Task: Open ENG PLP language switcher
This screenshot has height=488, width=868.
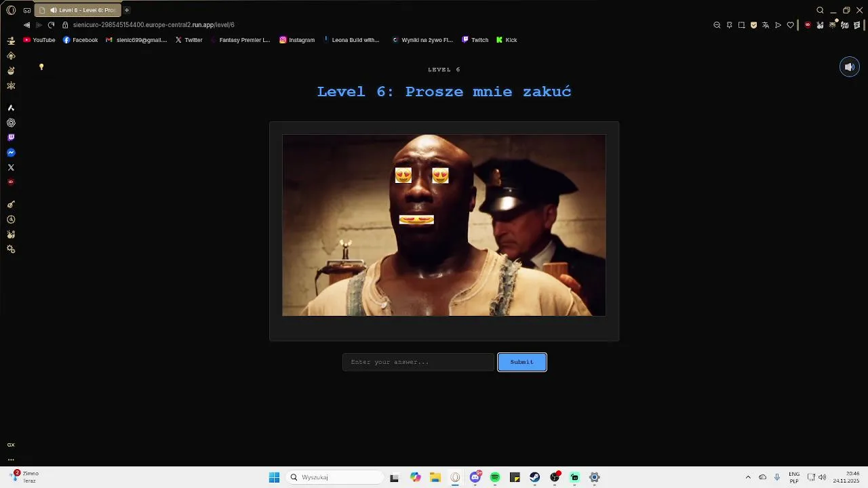Action: (x=794, y=477)
